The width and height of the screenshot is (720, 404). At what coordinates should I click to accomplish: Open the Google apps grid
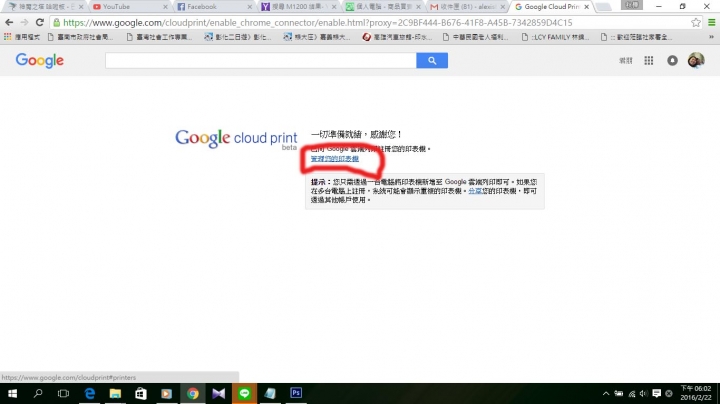coord(648,60)
